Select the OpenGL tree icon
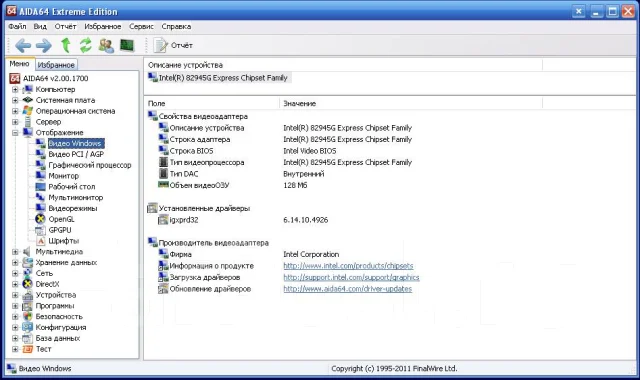Image resolution: width=640 pixels, height=380 pixels. coord(40,219)
